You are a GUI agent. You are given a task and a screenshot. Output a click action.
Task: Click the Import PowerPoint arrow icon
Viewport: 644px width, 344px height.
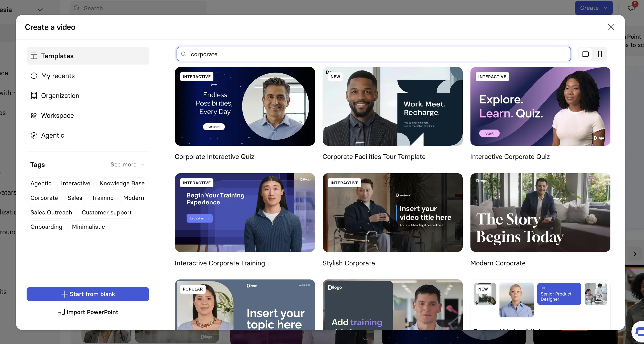61,312
